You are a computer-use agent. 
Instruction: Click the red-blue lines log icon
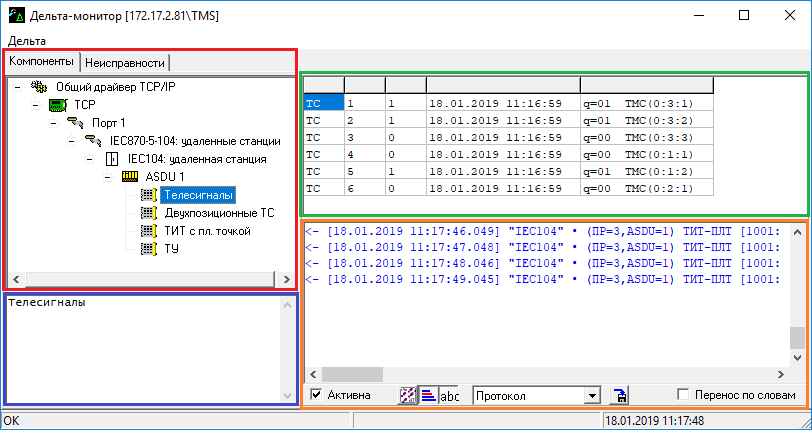[x=427, y=395]
